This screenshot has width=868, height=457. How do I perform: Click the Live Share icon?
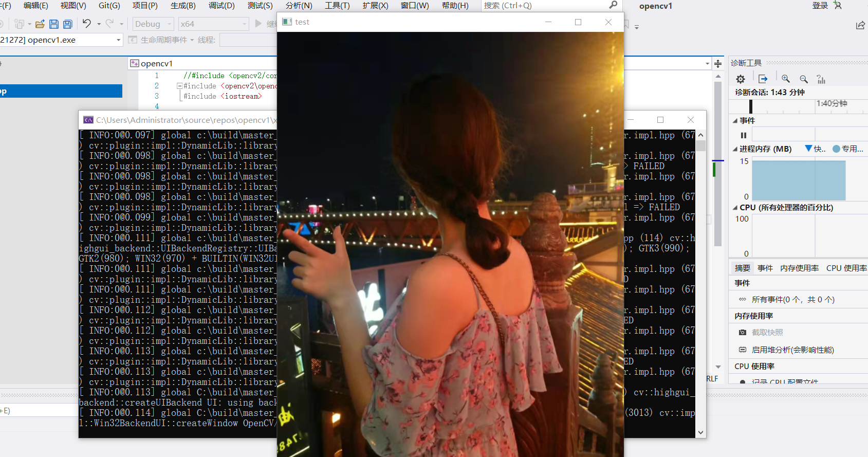point(860,25)
